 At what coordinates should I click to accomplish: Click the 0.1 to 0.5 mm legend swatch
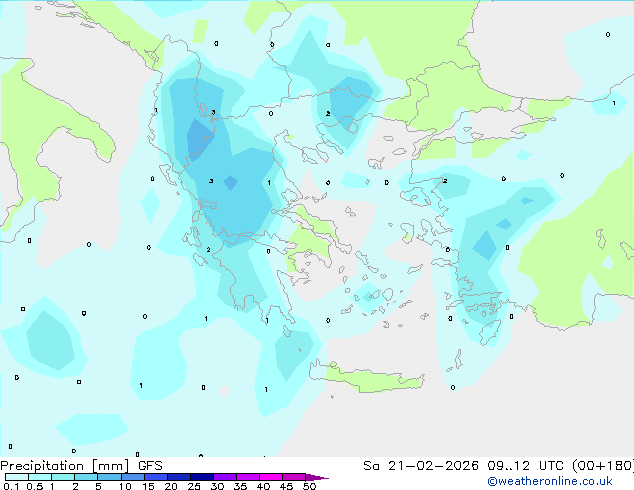17,477
